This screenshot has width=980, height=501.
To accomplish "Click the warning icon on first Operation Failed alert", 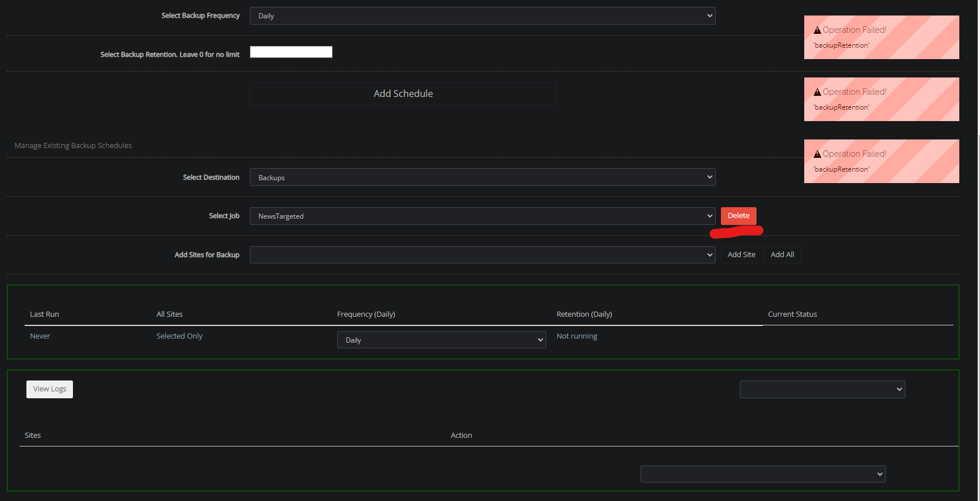I will point(817,30).
